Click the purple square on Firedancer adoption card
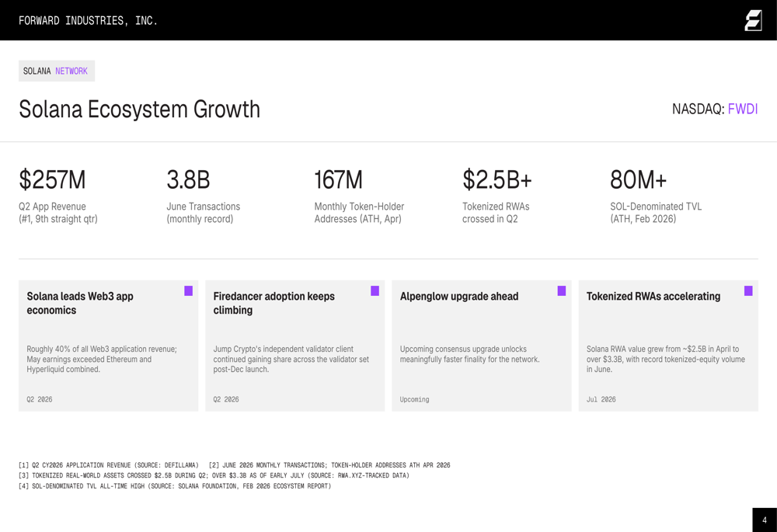The height and width of the screenshot is (532, 777). pos(375,290)
